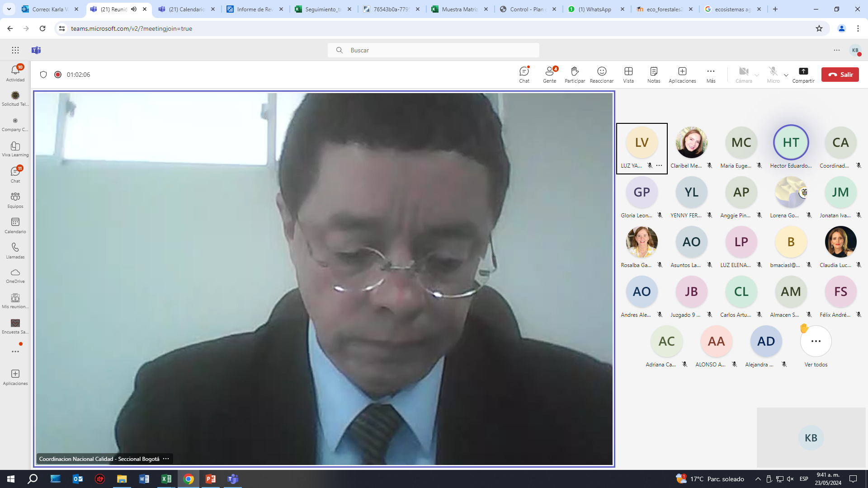Click Ver todos to see all participants

click(816, 346)
